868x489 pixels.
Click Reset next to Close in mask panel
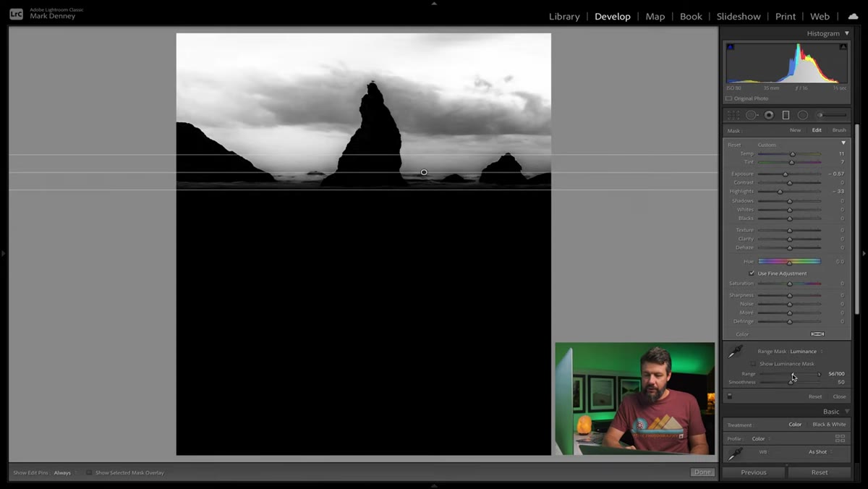[x=815, y=396]
